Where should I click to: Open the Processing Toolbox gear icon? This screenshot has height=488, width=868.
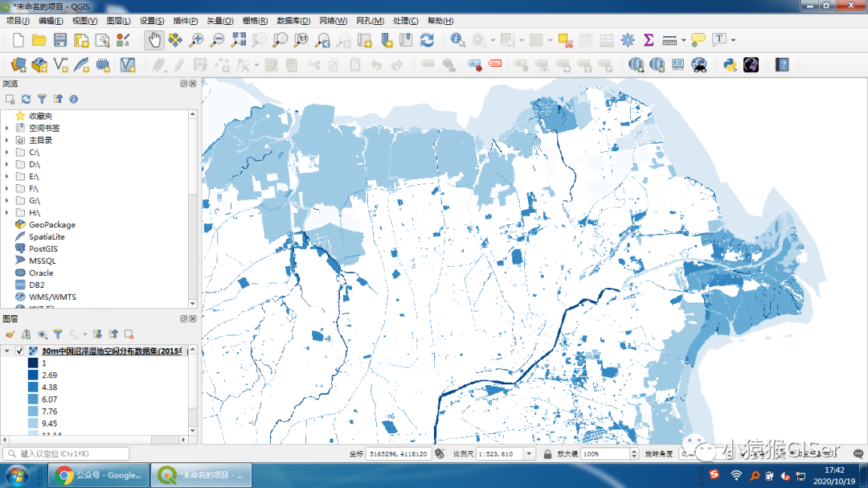click(x=628, y=39)
